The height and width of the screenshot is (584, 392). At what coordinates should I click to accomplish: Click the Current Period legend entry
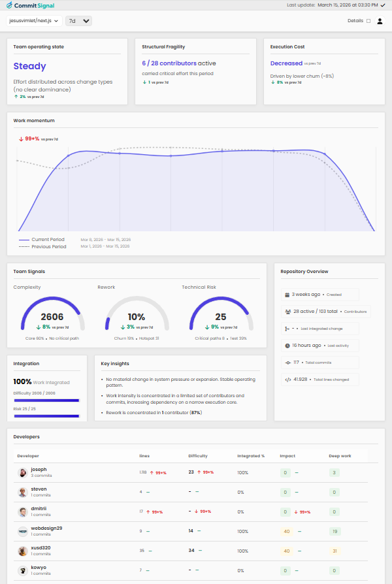[42, 240]
